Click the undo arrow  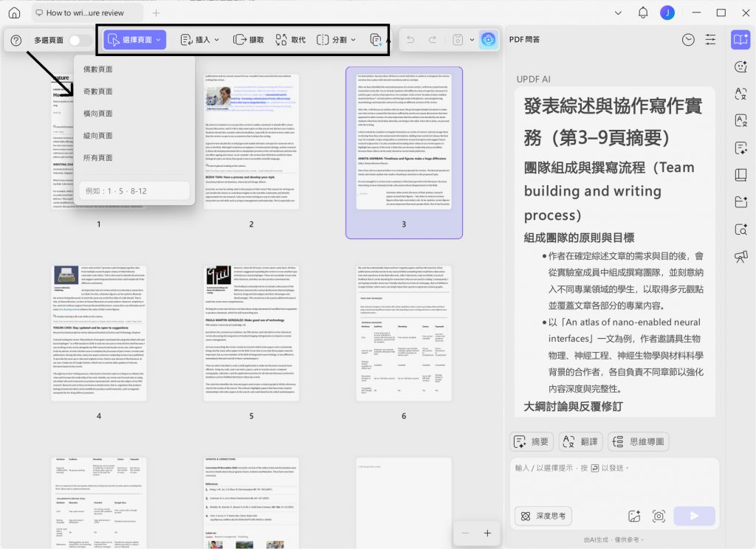click(x=410, y=40)
